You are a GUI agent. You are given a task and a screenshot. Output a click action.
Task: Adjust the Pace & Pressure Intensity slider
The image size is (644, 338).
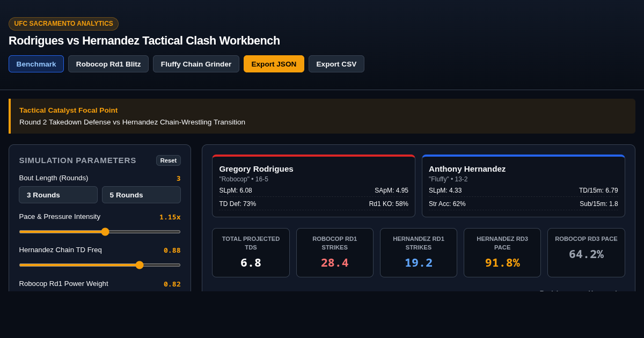tap(100, 232)
